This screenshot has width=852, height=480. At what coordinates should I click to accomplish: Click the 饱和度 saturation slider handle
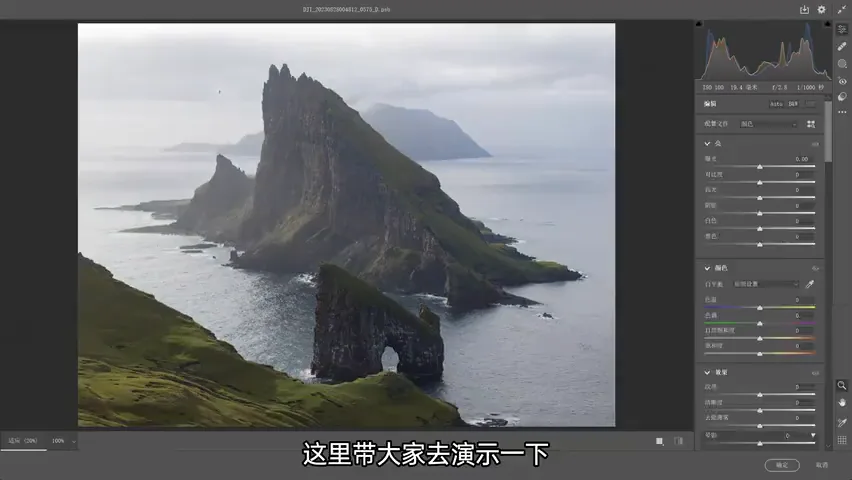pos(760,354)
